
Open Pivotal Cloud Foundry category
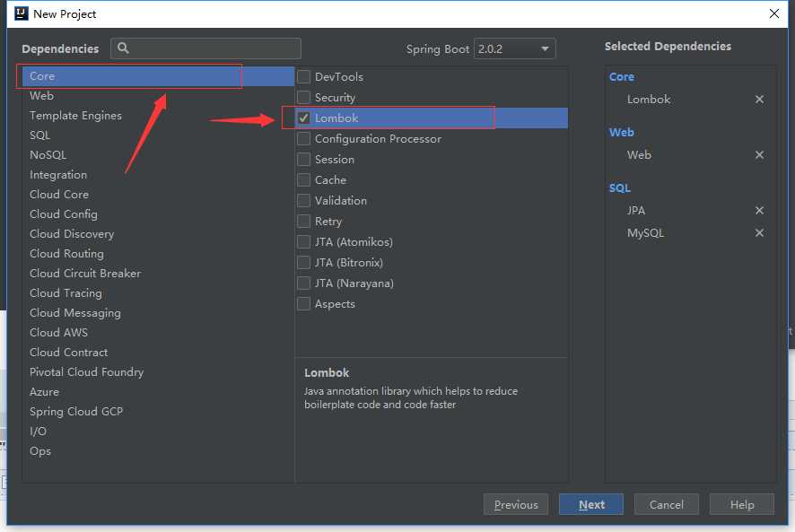tap(158, 372)
